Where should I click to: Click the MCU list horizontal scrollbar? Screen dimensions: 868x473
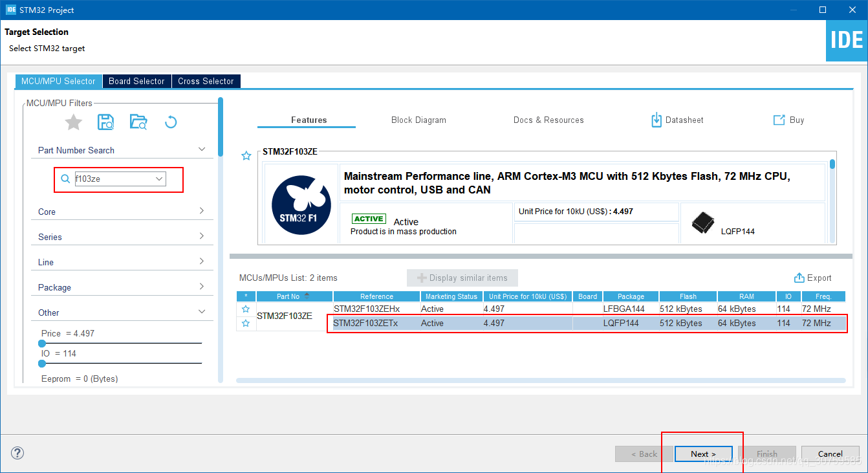click(x=541, y=380)
